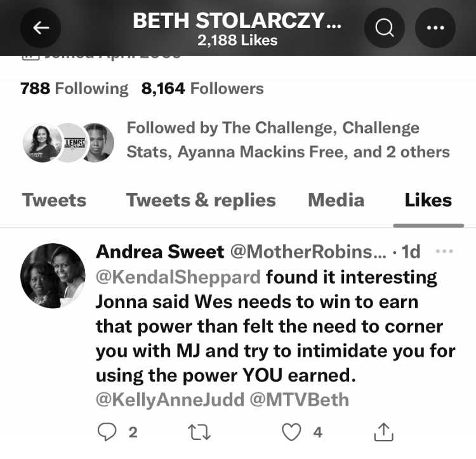Switch to Tweets & replies tab
This screenshot has height=459, width=476.
coord(201,201)
